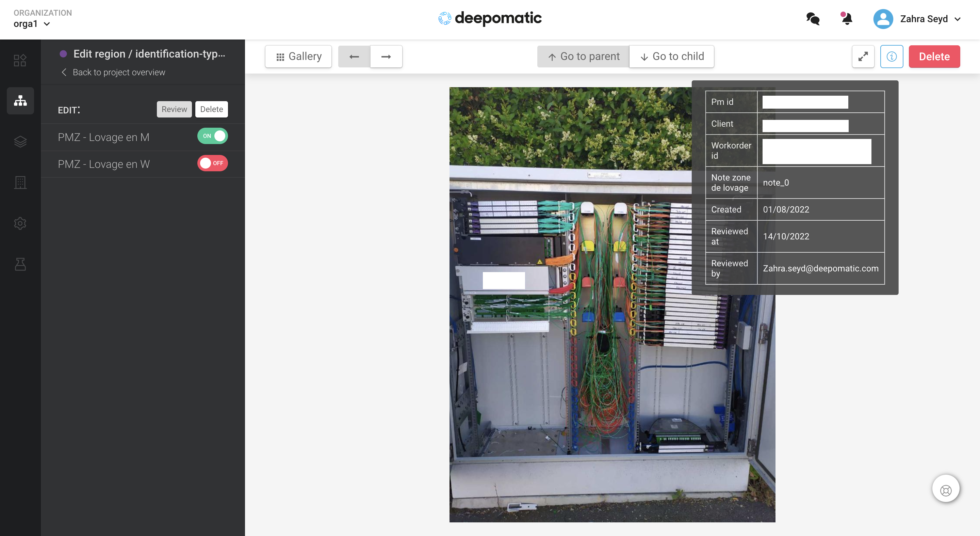Image resolution: width=980 pixels, height=536 pixels.
Task: Open the dashboard grid icon in sidebar
Action: coord(20,60)
